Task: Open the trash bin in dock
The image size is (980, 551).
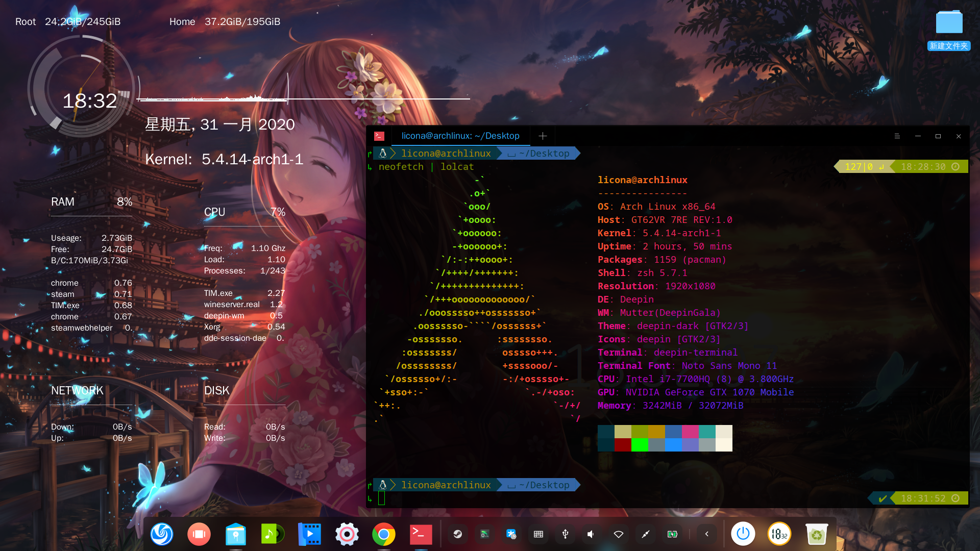Action: click(x=816, y=534)
